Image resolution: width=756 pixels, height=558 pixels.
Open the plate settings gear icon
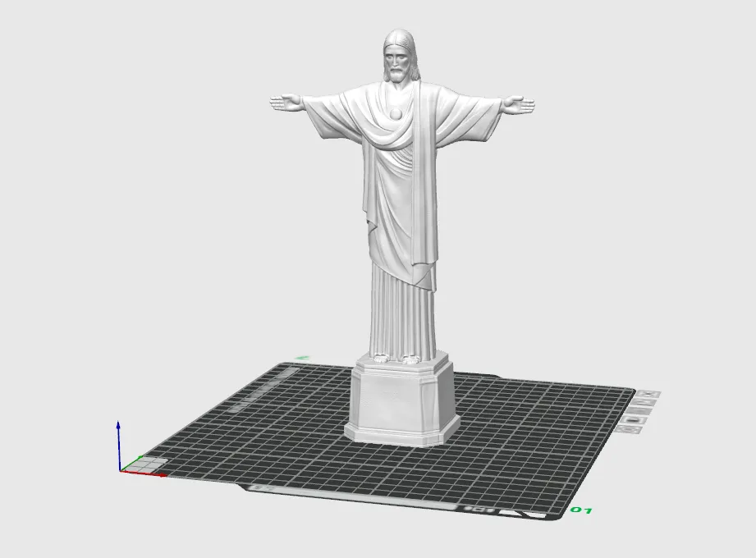coord(628,429)
